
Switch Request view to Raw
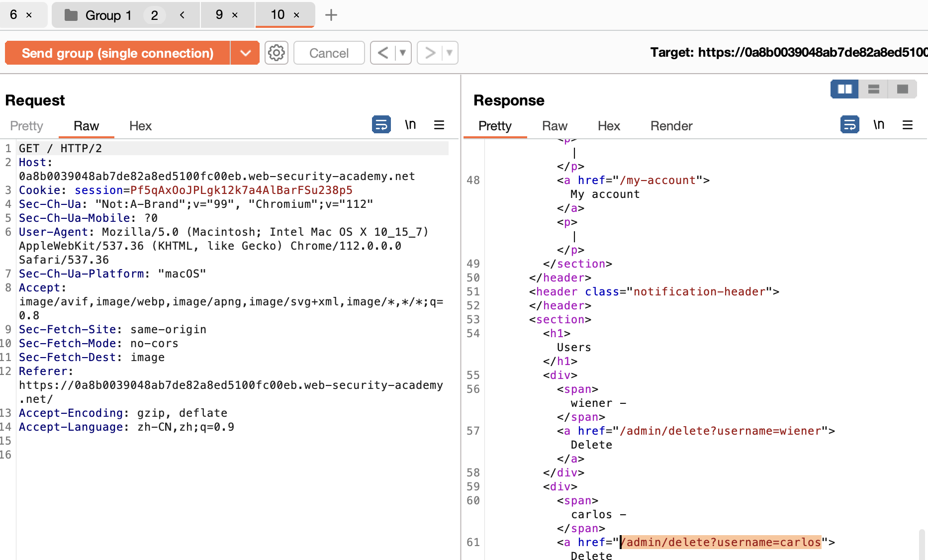coord(86,126)
